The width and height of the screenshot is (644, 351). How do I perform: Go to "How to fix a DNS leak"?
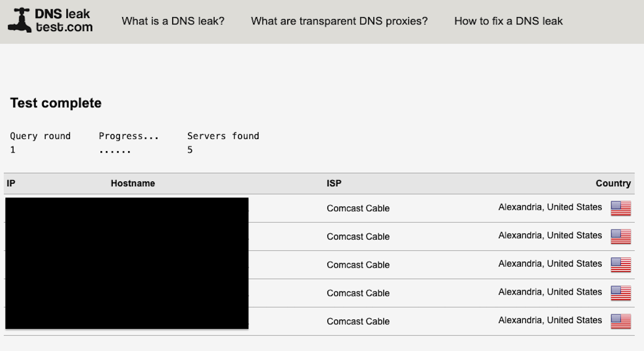[508, 21]
